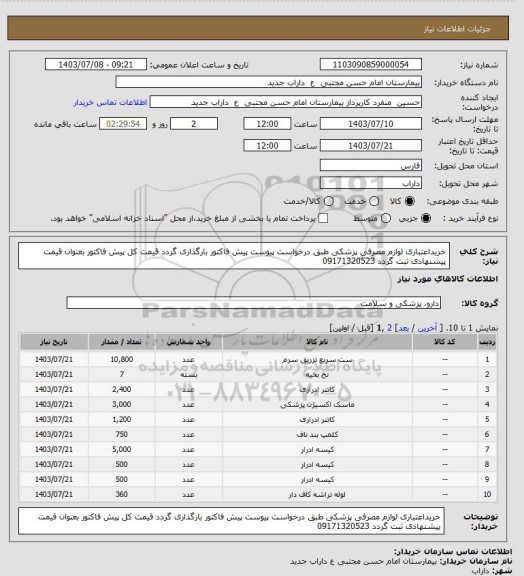Click the استان محل تحویل فارس field
Viewport: 524px width, 576px height.
tap(370, 165)
